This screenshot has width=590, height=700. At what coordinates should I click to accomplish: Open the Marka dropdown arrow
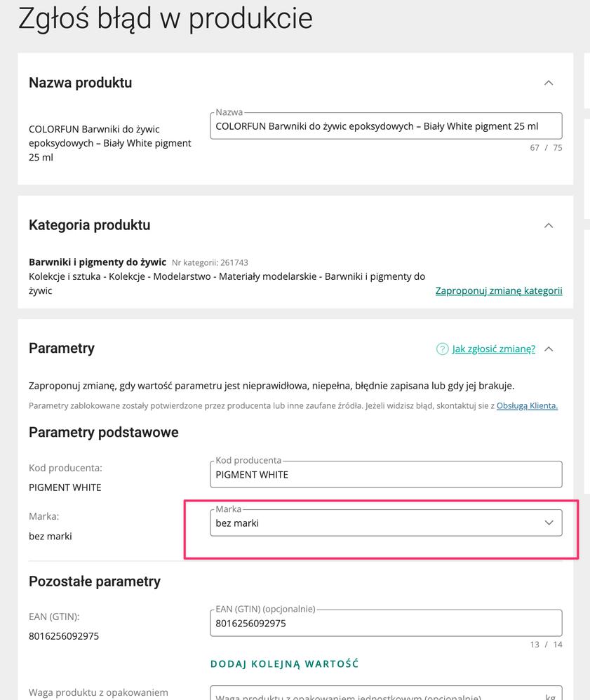coord(549,523)
